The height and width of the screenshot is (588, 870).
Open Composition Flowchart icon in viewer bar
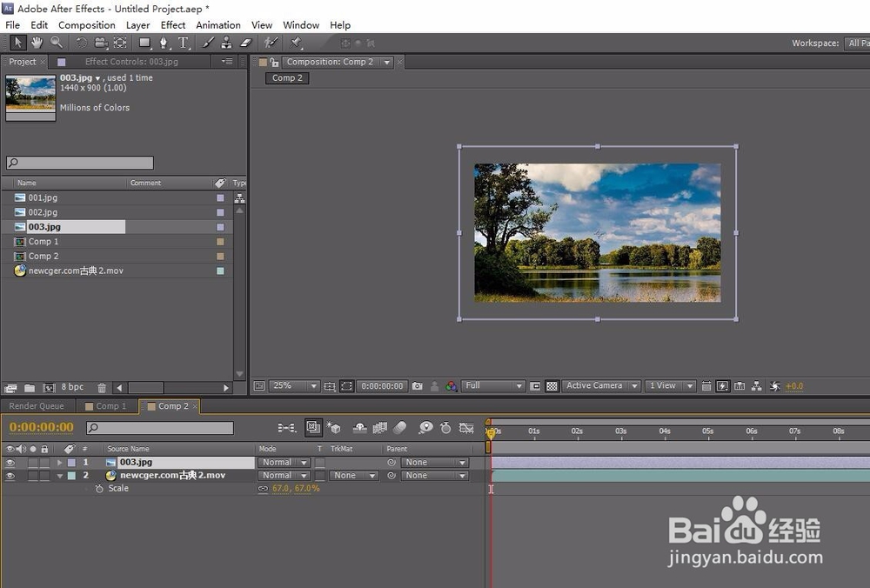point(756,386)
